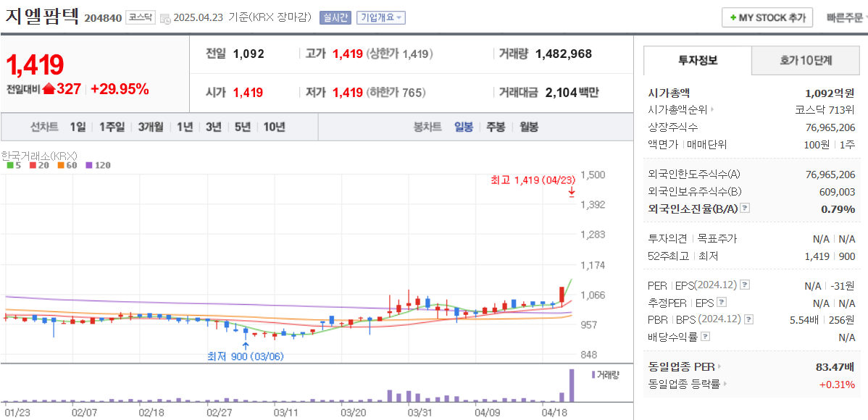Select the 전일 value 1,092
This screenshot has width=868, height=420.
pyautogui.click(x=249, y=54)
